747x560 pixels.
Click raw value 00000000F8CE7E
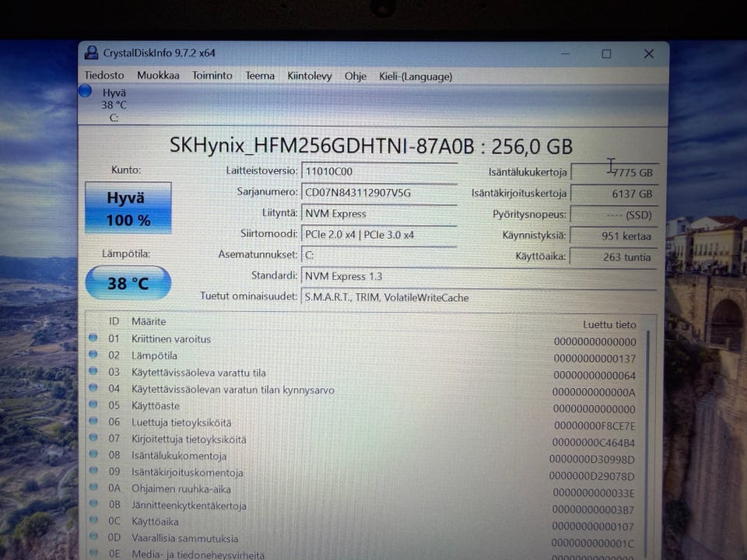594,425
